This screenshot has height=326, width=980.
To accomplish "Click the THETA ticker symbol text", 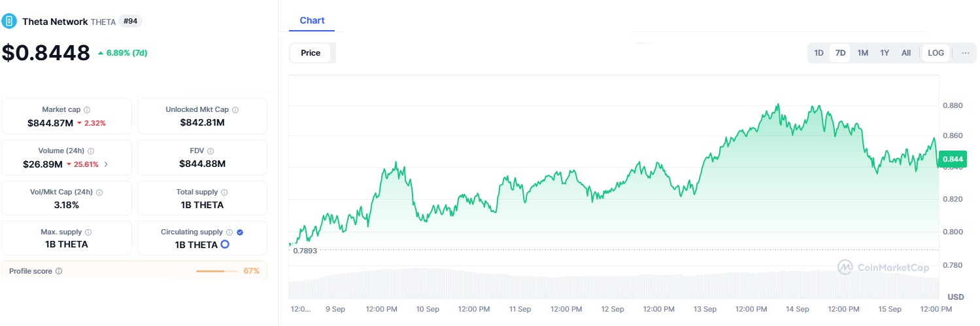I will 103,22.
